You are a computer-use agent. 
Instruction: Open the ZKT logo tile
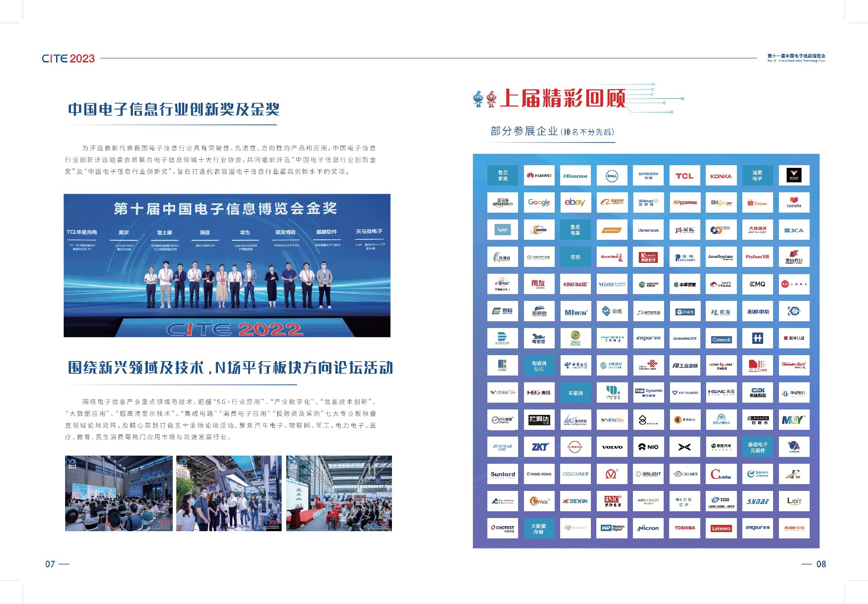(539, 447)
